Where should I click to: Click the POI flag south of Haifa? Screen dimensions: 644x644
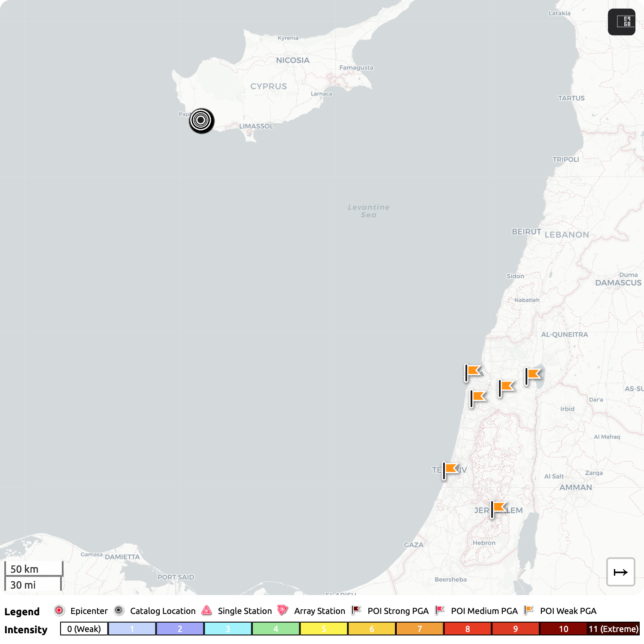478,398
